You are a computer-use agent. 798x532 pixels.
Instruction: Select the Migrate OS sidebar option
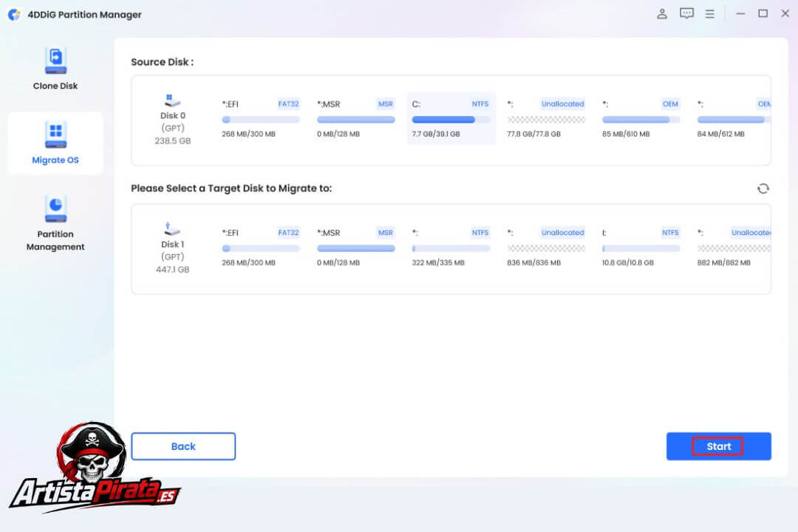click(55, 143)
